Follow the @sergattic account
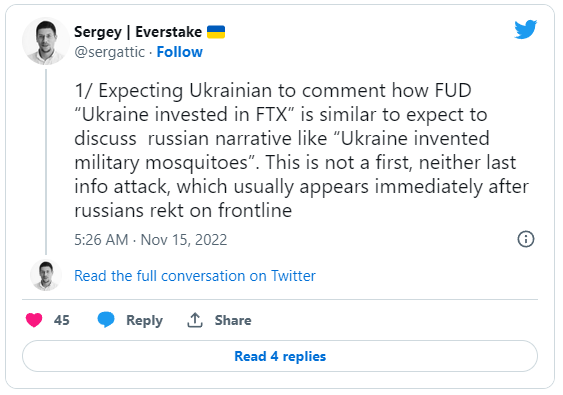The height and width of the screenshot is (395, 563). click(x=180, y=52)
